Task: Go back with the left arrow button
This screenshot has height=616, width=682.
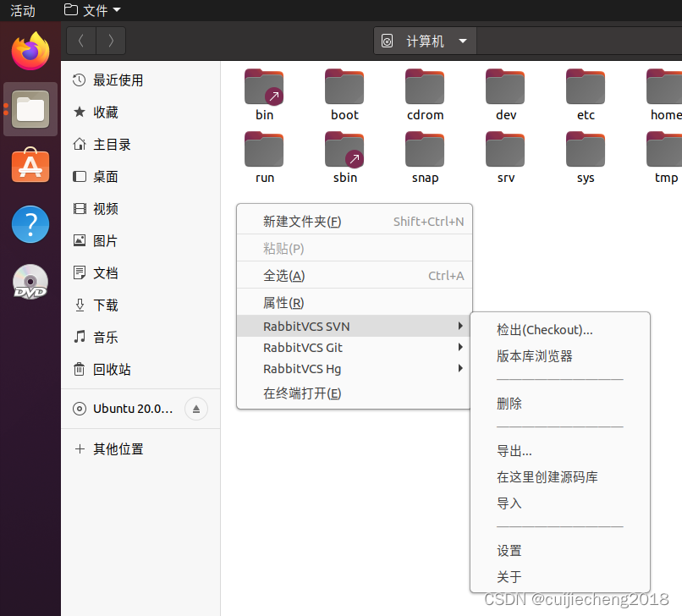Action: click(x=81, y=41)
